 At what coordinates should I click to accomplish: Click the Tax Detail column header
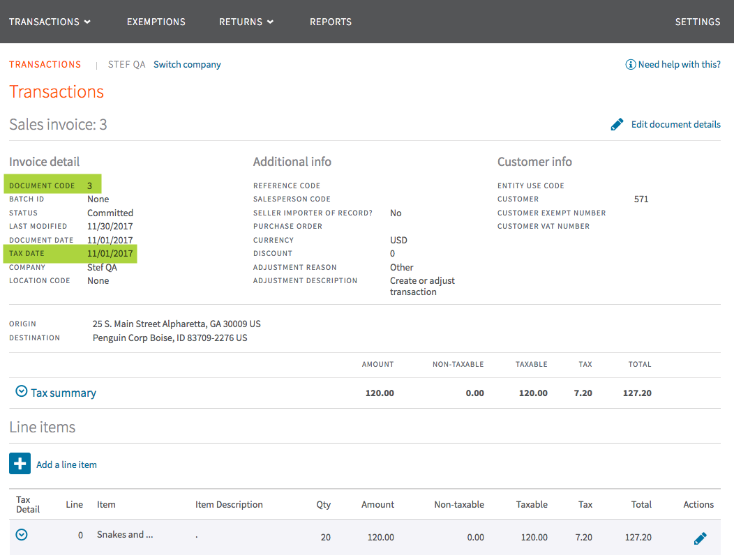coord(28,504)
